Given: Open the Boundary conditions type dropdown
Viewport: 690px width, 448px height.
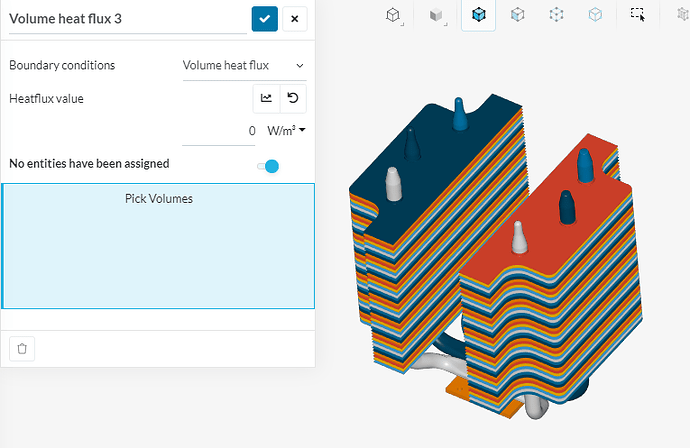Looking at the screenshot, I should (244, 66).
